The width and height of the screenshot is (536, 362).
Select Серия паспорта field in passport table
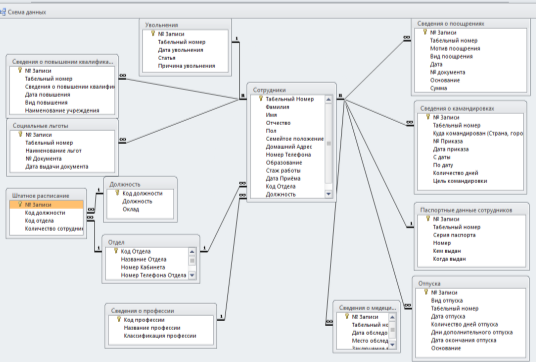pos(454,235)
